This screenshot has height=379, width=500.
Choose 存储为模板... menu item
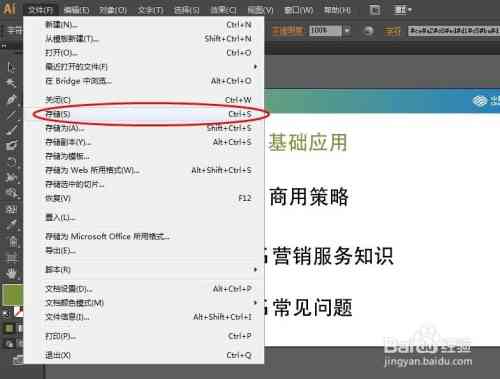pyautogui.click(x=144, y=156)
